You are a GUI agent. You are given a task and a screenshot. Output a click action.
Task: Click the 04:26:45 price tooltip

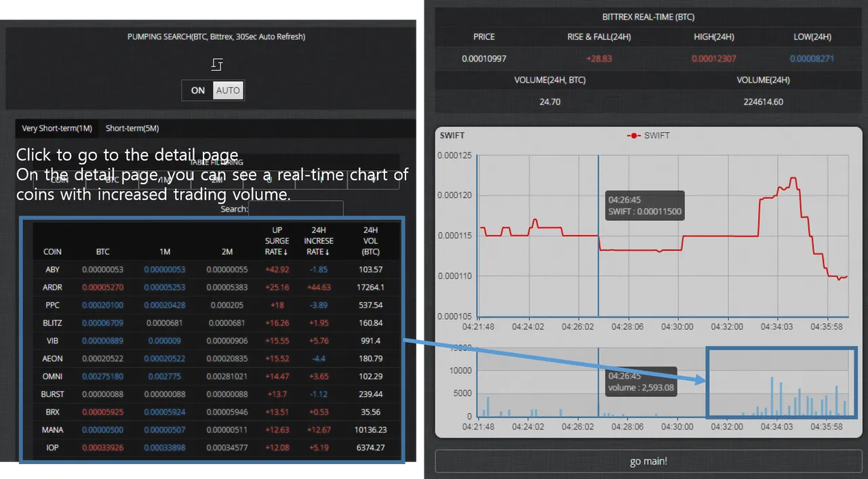coord(645,206)
